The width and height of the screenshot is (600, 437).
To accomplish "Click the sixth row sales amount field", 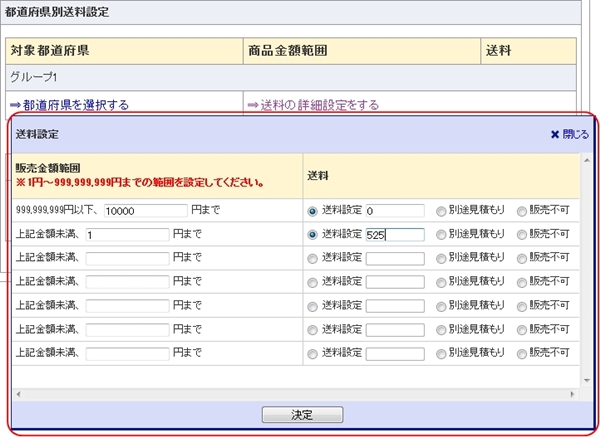I will (x=127, y=329).
